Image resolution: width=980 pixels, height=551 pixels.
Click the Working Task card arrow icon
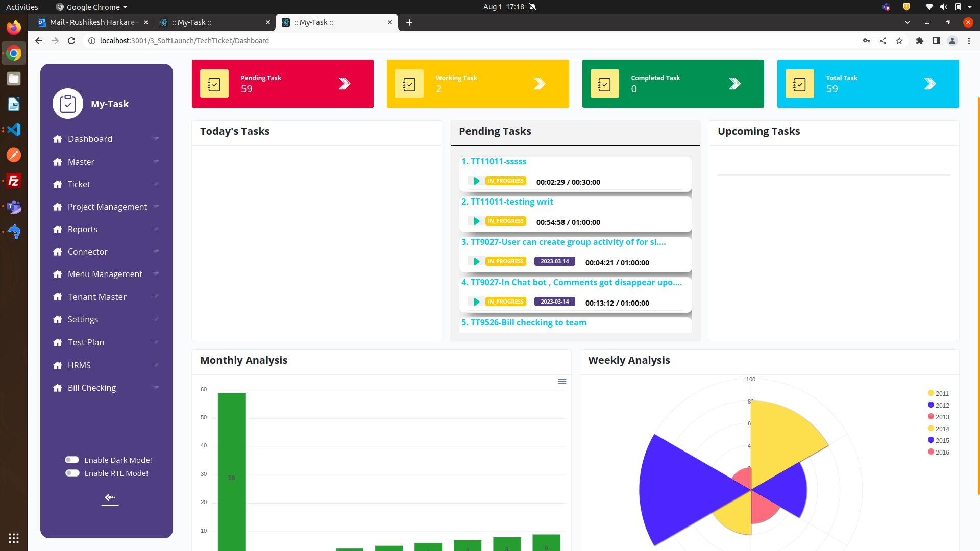click(x=540, y=84)
